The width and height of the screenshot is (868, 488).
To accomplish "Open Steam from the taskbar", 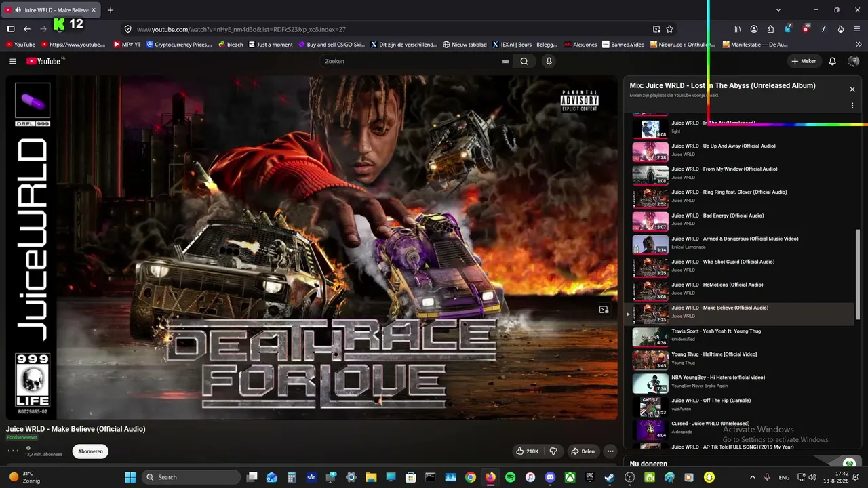I will point(610,477).
